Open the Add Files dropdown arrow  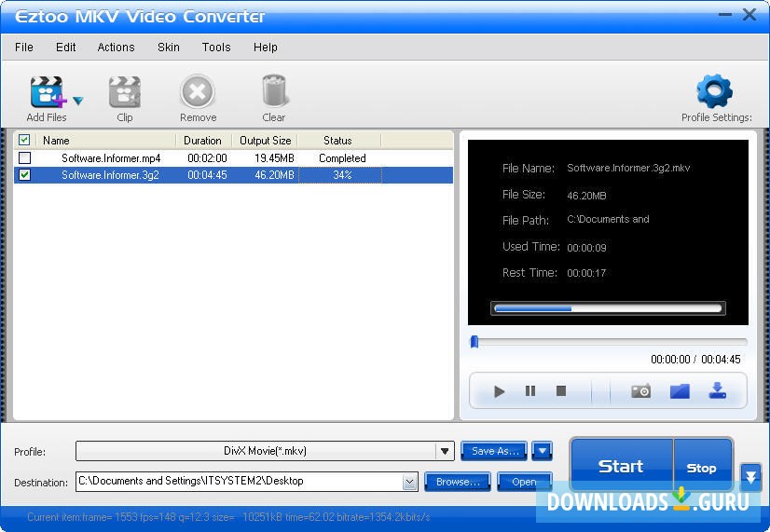[78, 101]
